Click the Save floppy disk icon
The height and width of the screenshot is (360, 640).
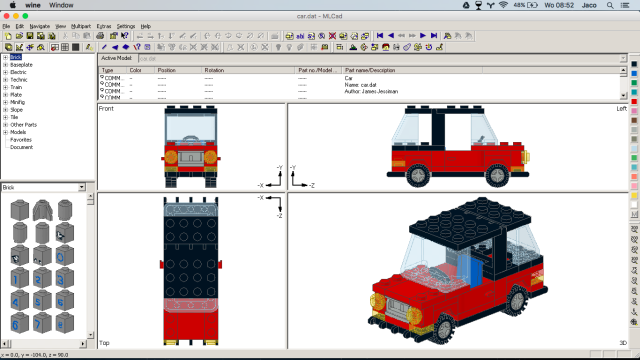(x=30, y=36)
